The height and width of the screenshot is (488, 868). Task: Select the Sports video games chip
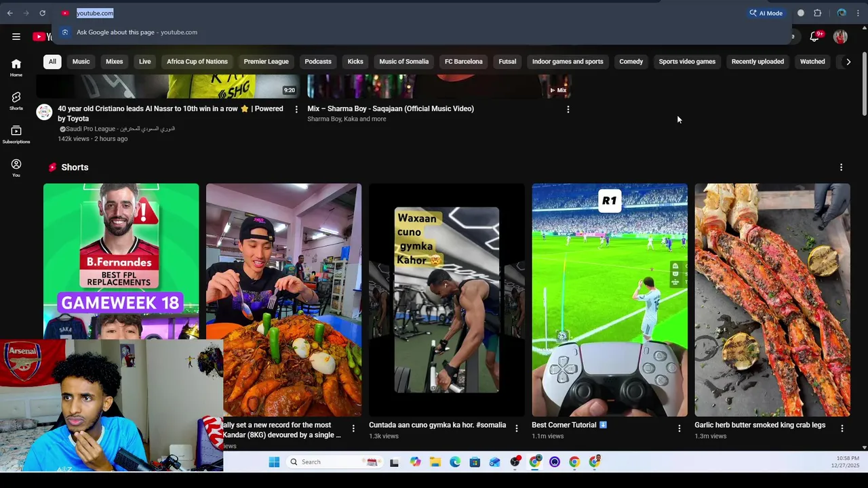tap(687, 62)
